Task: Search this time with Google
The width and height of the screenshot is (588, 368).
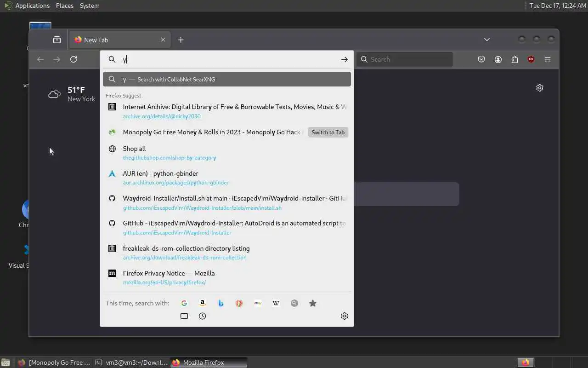Action: coord(184,303)
